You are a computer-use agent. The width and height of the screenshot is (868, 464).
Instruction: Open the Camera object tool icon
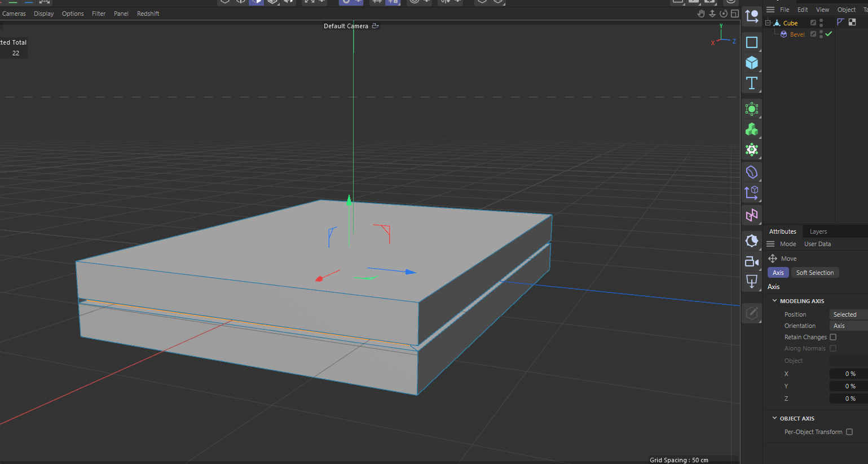(x=751, y=261)
